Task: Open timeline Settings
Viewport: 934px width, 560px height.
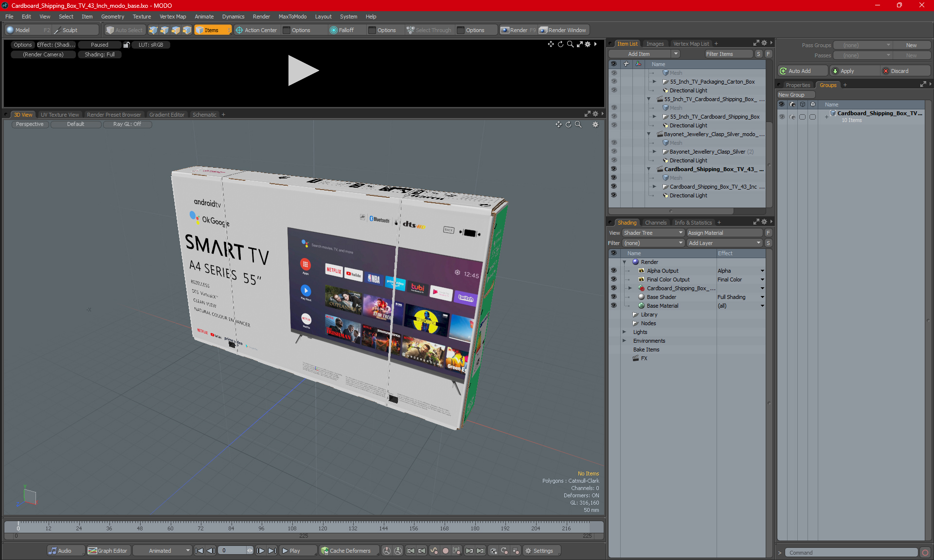Action: point(542,551)
